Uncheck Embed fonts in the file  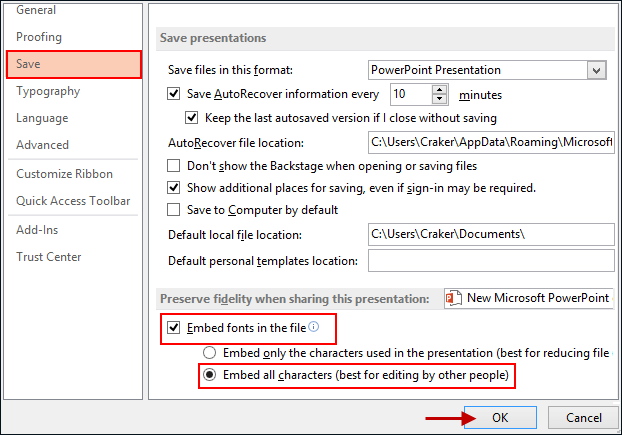174,328
